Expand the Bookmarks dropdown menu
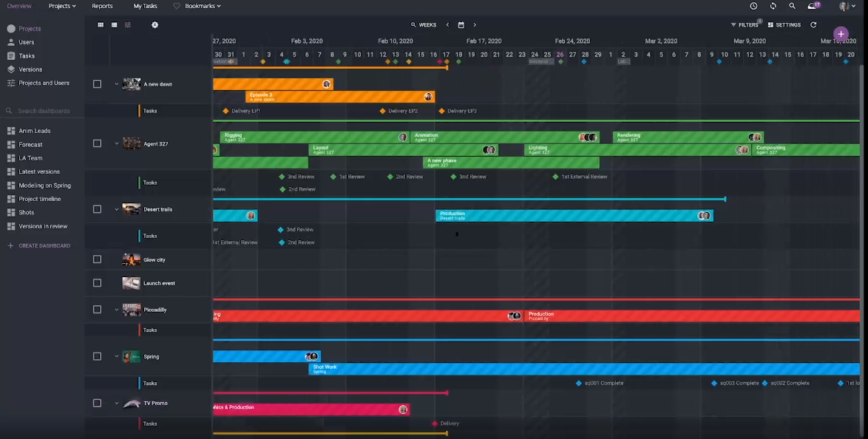Viewport: 868px width, 439px height. [197, 6]
